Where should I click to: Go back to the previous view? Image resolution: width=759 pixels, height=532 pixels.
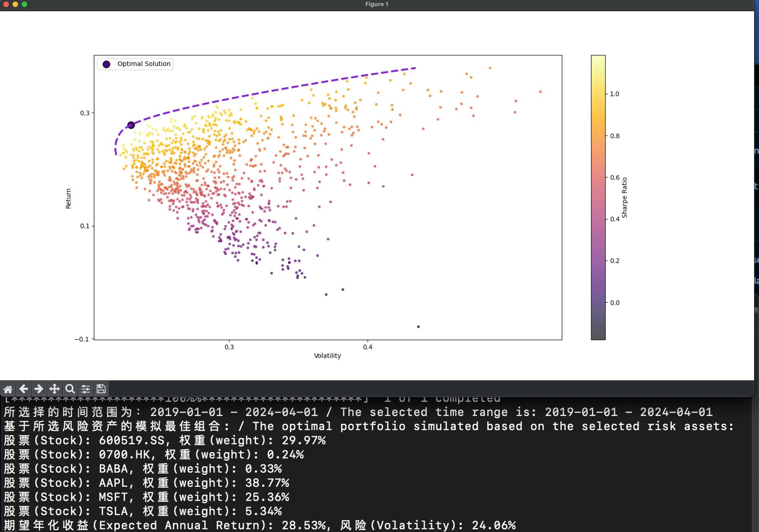24,389
